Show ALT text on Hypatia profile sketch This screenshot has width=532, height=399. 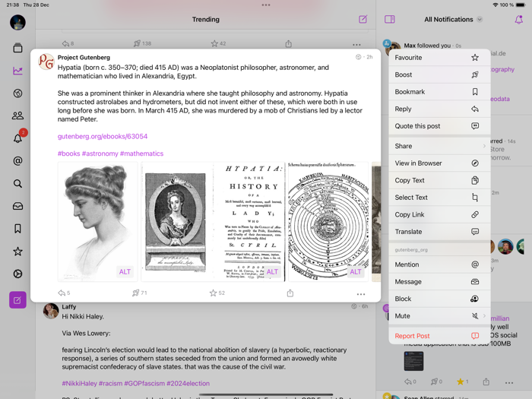pyautogui.click(x=125, y=272)
